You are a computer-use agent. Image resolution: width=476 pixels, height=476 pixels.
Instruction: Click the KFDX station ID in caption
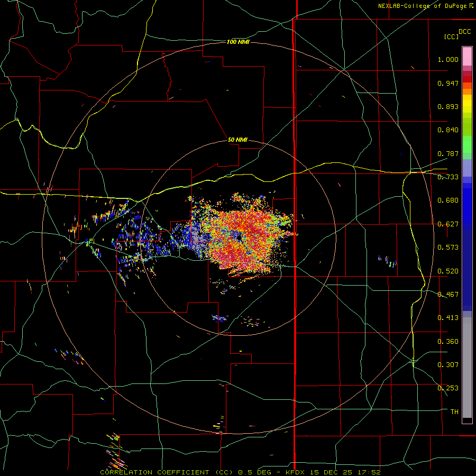click(x=295, y=472)
